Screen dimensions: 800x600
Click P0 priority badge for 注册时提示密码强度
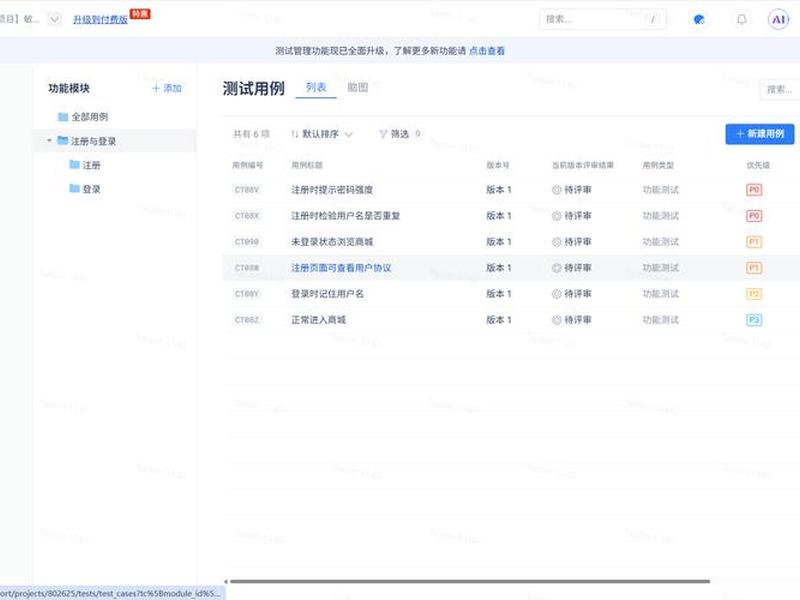(x=754, y=190)
